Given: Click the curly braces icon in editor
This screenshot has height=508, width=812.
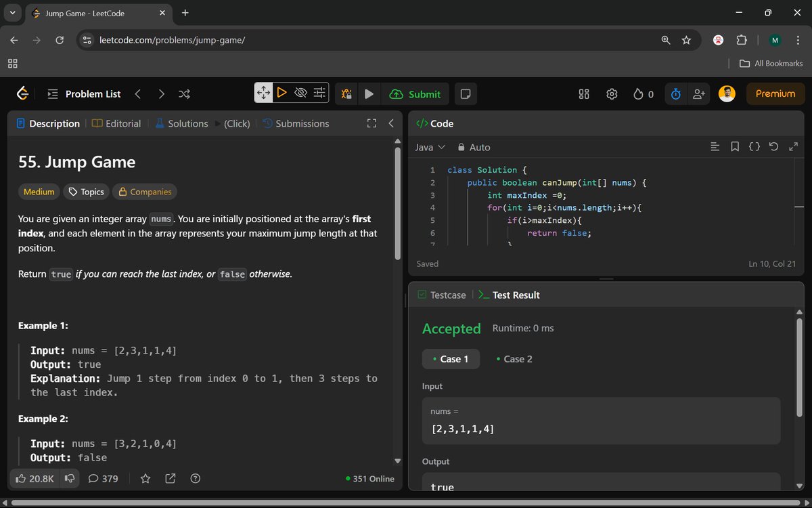Looking at the screenshot, I should click(754, 146).
